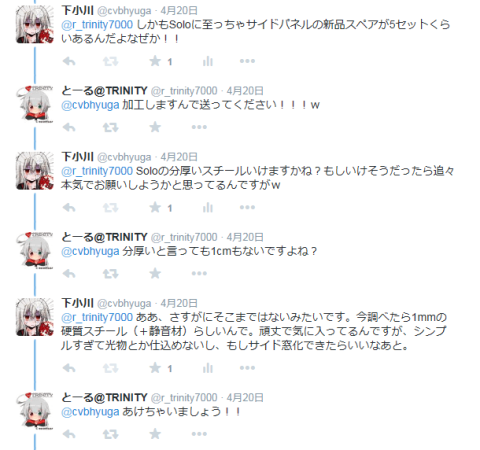Retweet the last tweet あけちゃいましょう
The image size is (480, 450).
110,434
